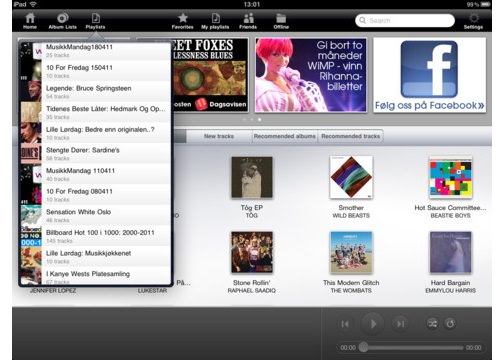The image size is (500, 360).
Task: Click the Play button in player
Action: [373, 324]
